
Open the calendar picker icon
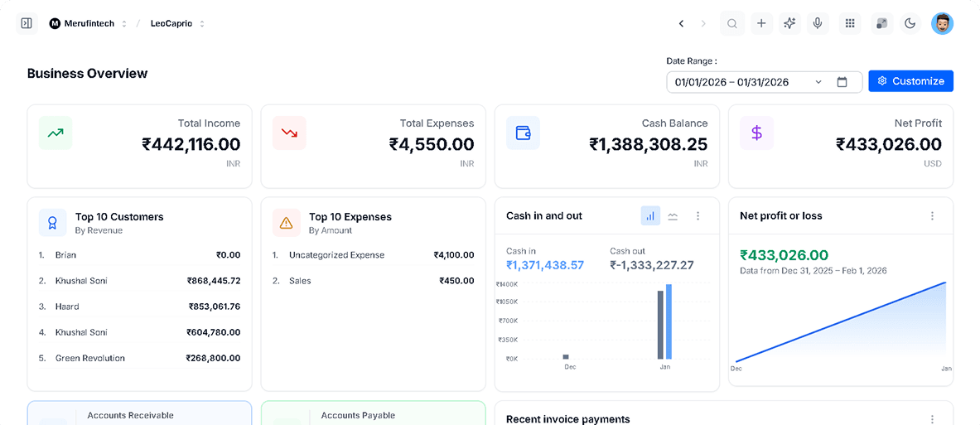tap(842, 82)
